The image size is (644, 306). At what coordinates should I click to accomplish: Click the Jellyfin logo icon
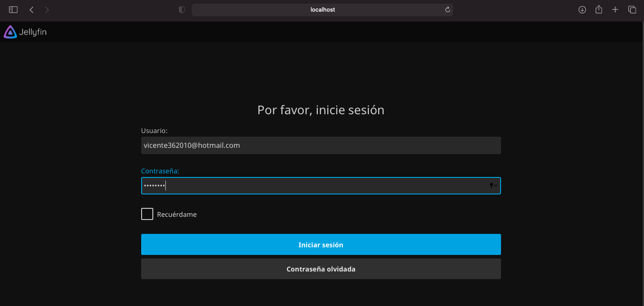[10, 32]
